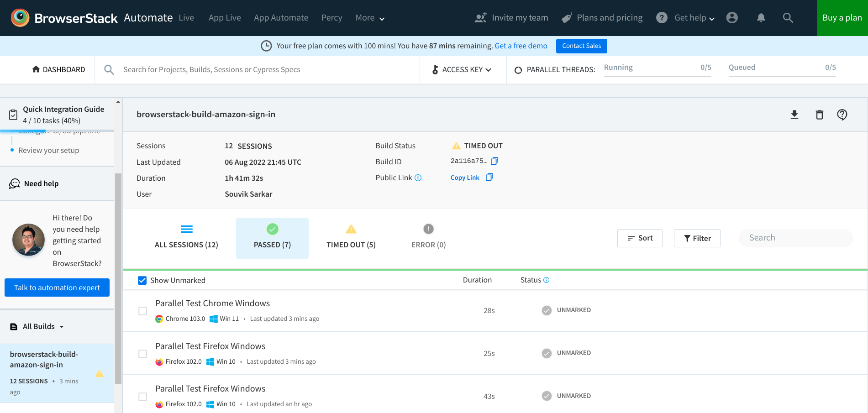Click the Plans and pricing tag icon
868x413 pixels.
(x=567, y=18)
